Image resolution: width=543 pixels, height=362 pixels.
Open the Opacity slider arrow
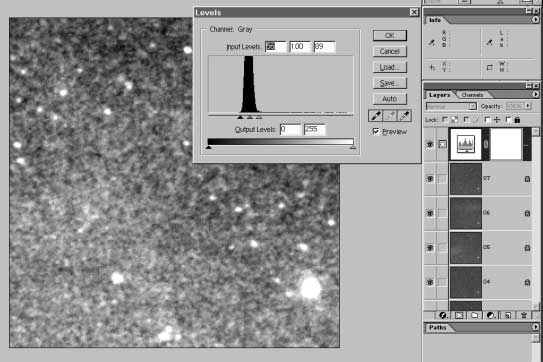pyautogui.click(x=528, y=106)
